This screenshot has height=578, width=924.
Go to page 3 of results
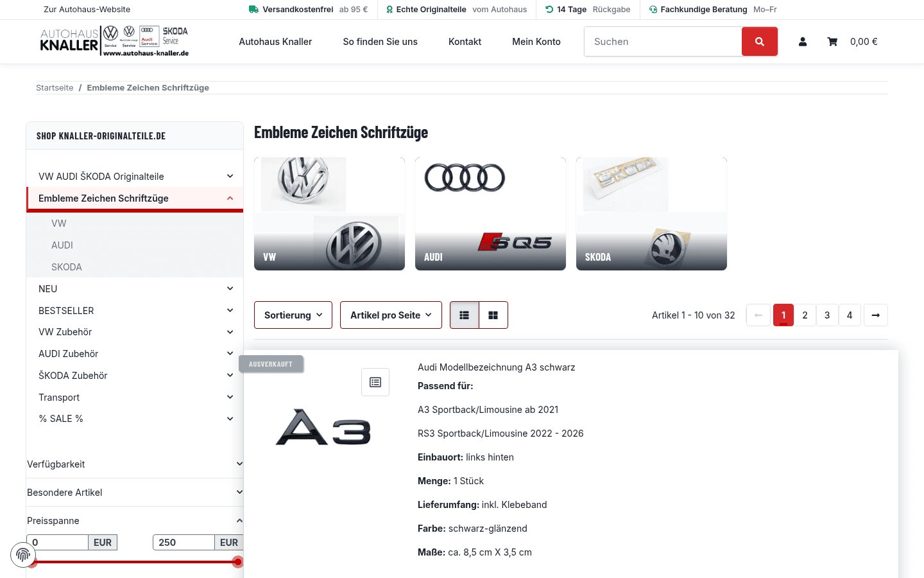point(827,315)
